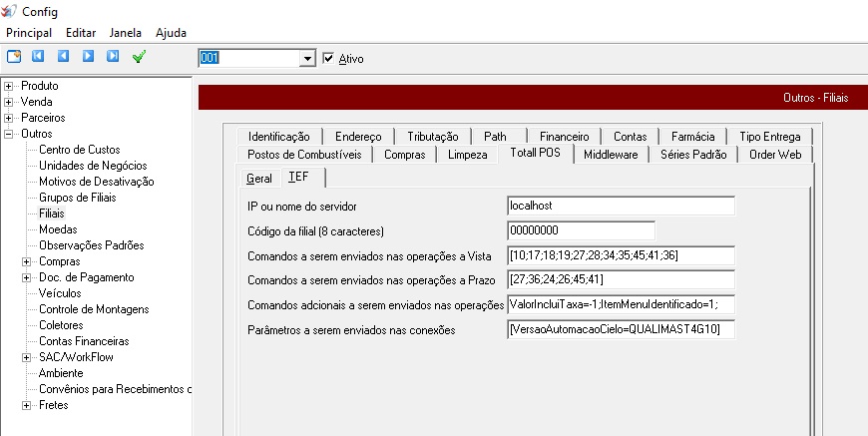Select Ambiente in the tree
The image size is (868, 436).
pyautogui.click(x=61, y=373)
